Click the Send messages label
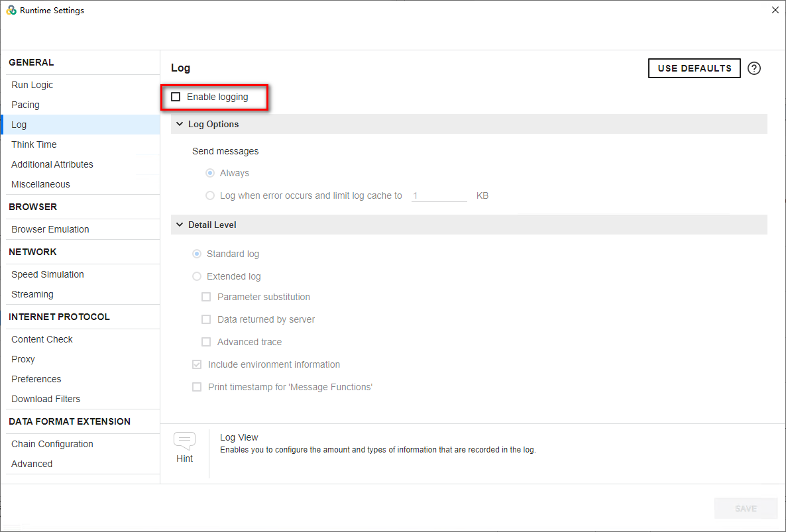This screenshot has width=786, height=532. click(225, 151)
